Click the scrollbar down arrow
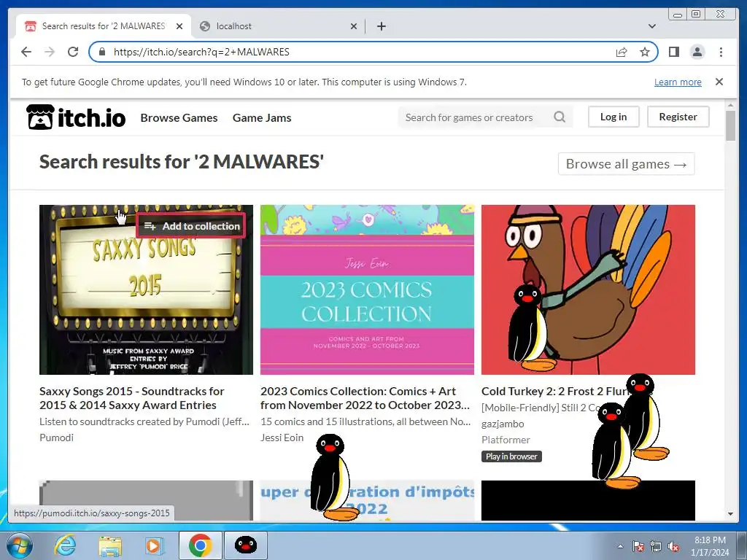The height and width of the screenshot is (560, 747). [x=730, y=514]
